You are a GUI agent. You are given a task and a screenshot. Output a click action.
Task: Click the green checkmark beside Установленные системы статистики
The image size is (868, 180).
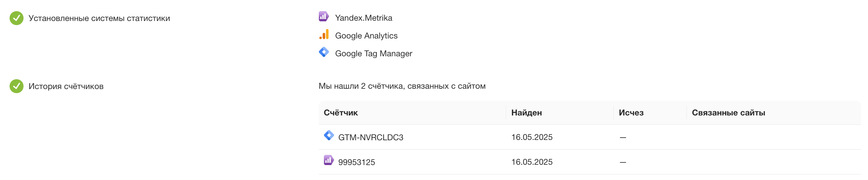(x=17, y=18)
